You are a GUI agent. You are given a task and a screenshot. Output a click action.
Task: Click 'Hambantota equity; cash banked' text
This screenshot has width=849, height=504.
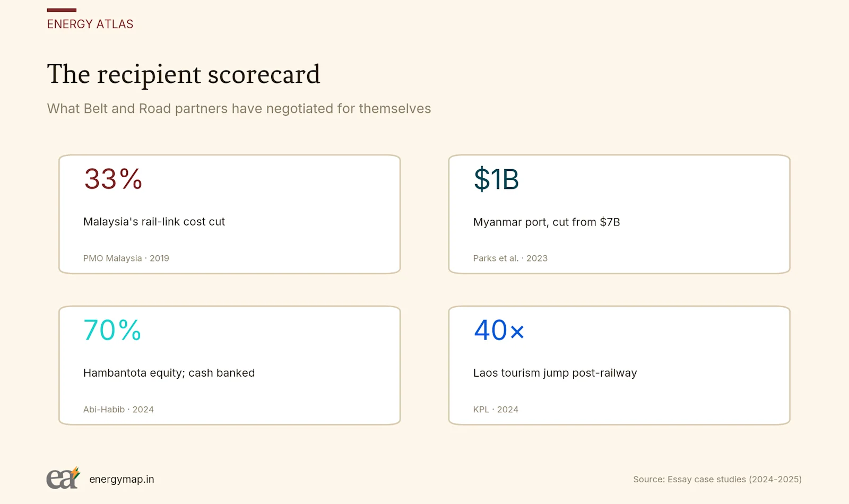click(x=169, y=373)
